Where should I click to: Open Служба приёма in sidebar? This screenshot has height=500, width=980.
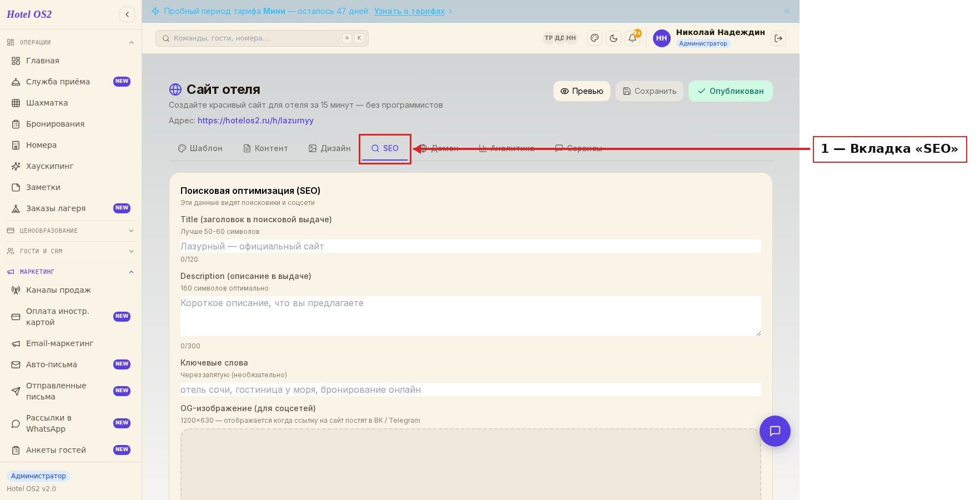pyautogui.click(x=71, y=82)
